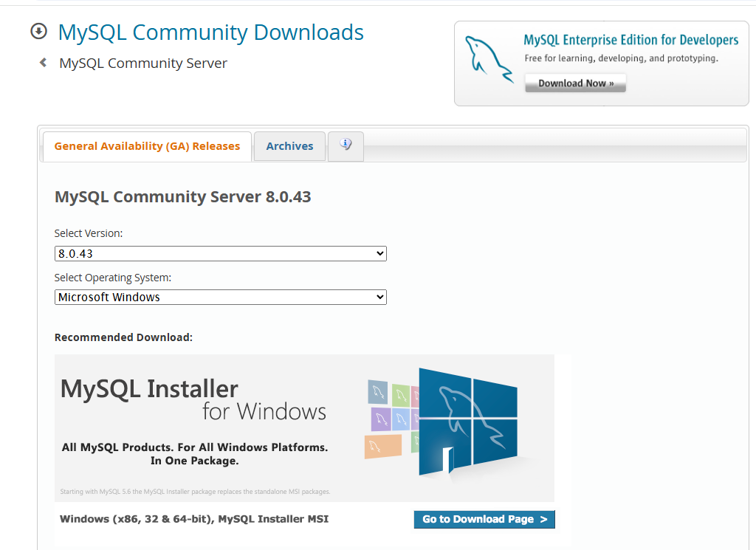756x550 pixels.
Task: Open the information icon tab
Action: tap(346, 145)
